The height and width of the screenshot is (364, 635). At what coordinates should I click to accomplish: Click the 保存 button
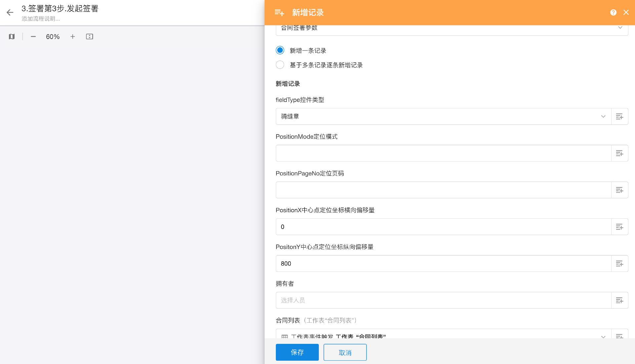297,352
